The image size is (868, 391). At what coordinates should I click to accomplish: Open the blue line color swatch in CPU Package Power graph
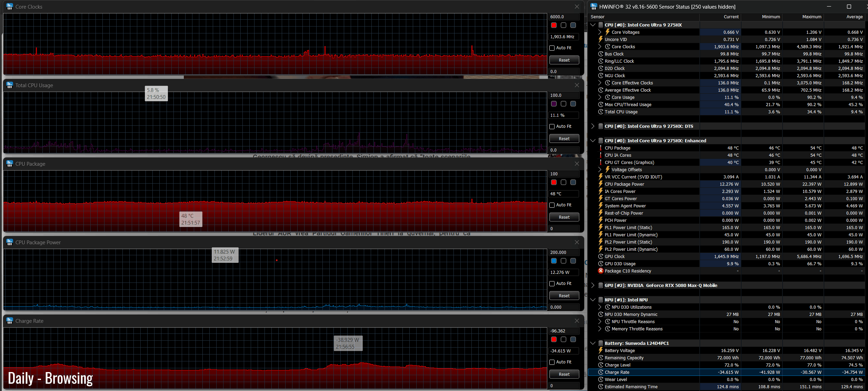click(554, 261)
